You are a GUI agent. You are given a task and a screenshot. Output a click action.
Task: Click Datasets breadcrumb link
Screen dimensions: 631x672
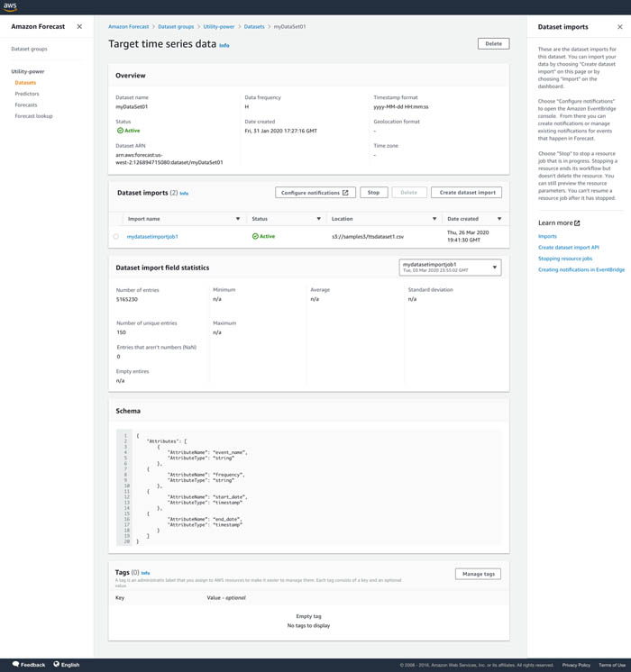254,26
